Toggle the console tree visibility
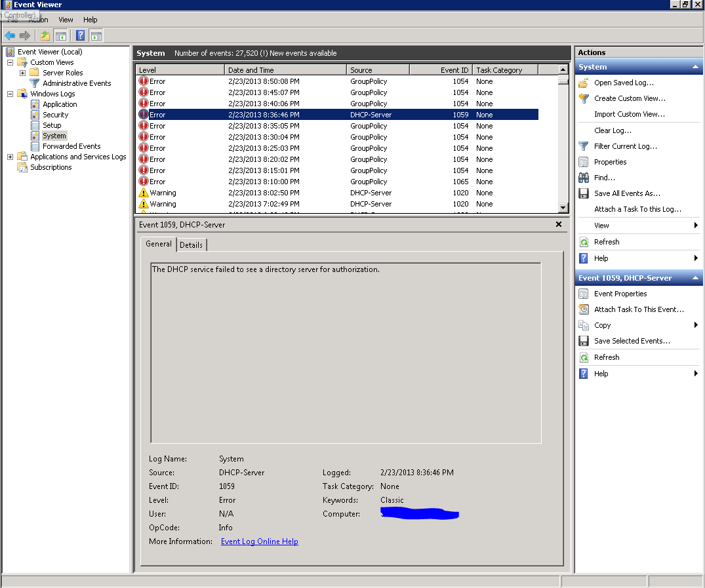The width and height of the screenshot is (705, 588). [x=60, y=35]
